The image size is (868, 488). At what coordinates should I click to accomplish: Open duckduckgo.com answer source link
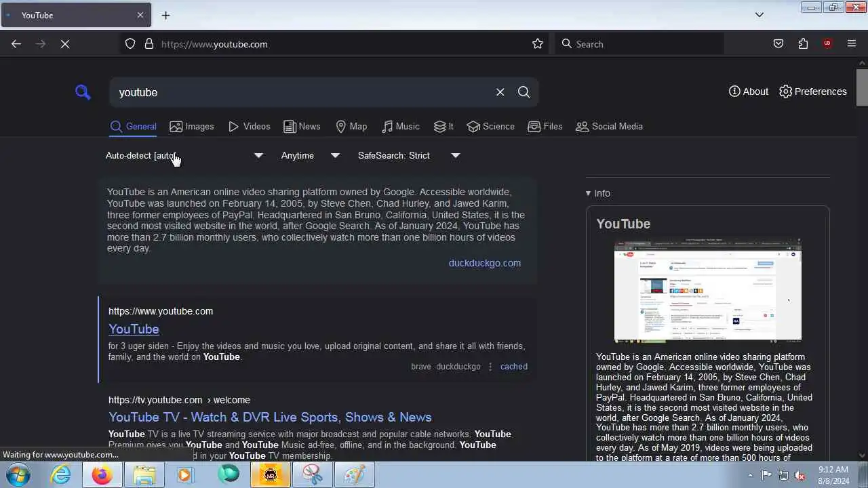coord(485,263)
